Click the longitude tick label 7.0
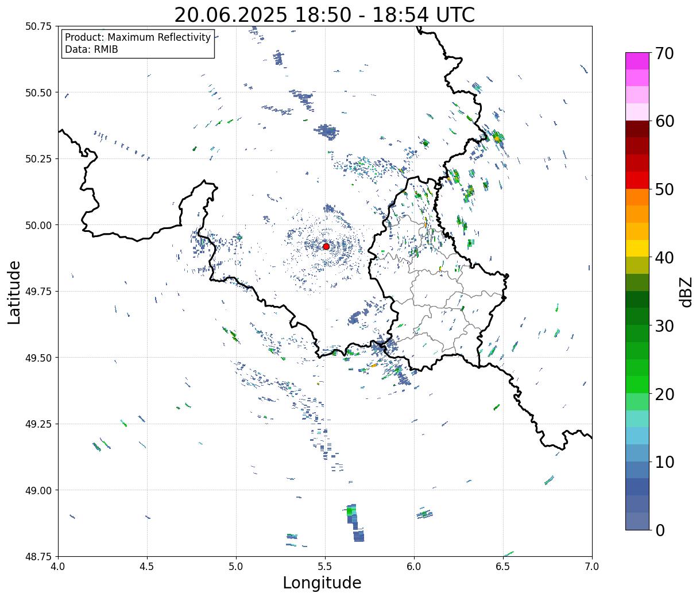This screenshot has width=700, height=597. pyautogui.click(x=592, y=567)
